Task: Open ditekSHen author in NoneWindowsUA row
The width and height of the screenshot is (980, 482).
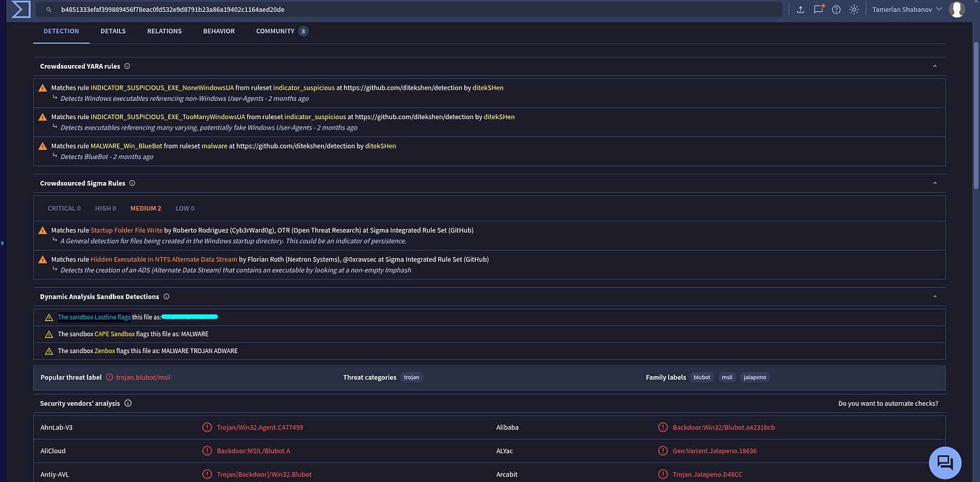Action: click(x=488, y=88)
